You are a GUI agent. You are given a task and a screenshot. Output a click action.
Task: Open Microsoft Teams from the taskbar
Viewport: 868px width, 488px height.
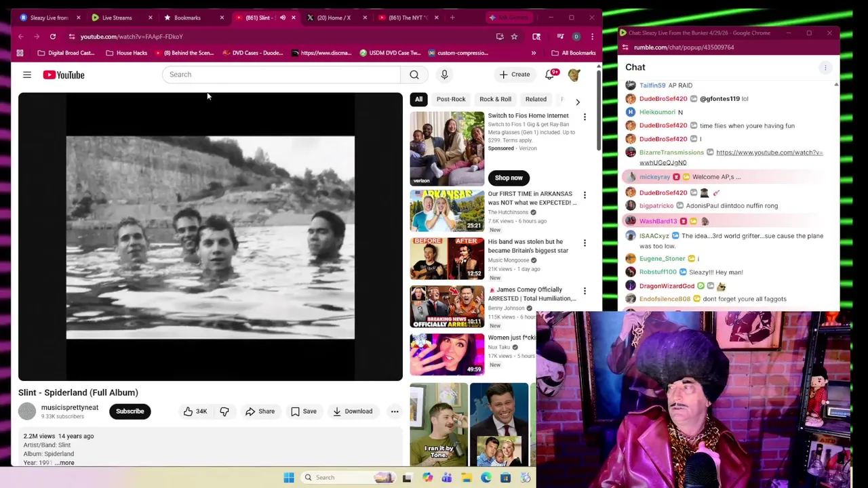[x=447, y=478]
